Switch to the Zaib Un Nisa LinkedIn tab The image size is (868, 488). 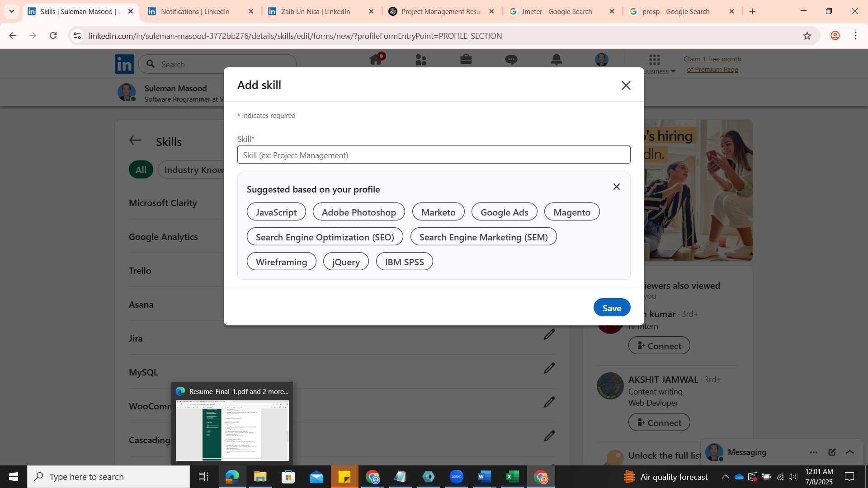click(321, 11)
